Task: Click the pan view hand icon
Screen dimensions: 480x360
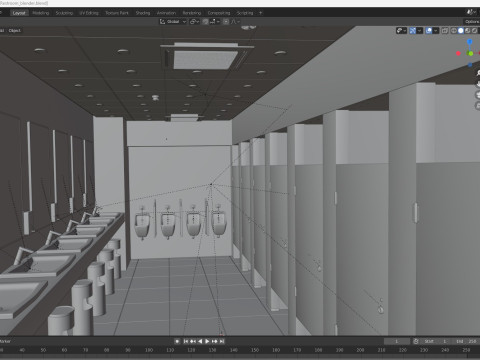Action: (478, 84)
